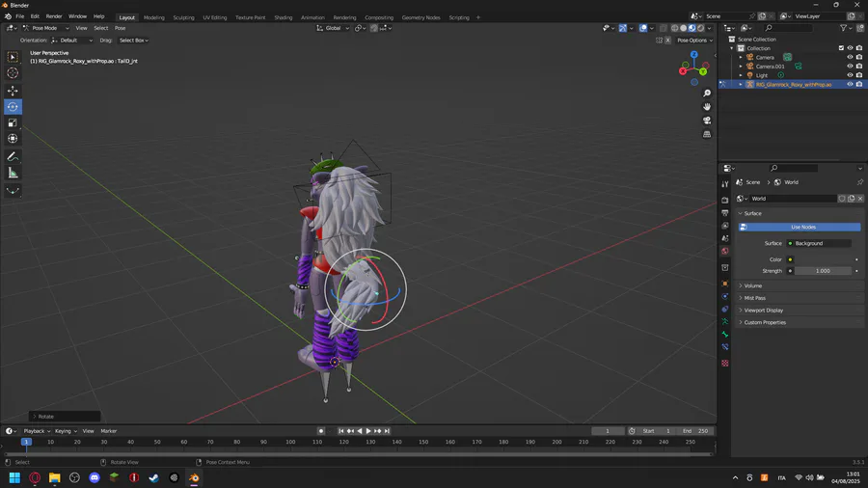The height and width of the screenshot is (488, 868).
Task: Toggle X-axis mirror in pose options
Action: tap(667, 41)
